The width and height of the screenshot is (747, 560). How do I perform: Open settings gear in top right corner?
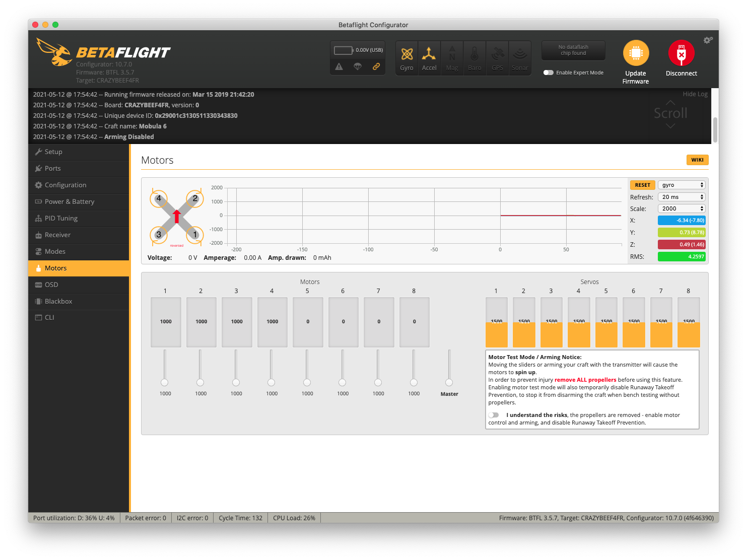click(x=708, y=40)
